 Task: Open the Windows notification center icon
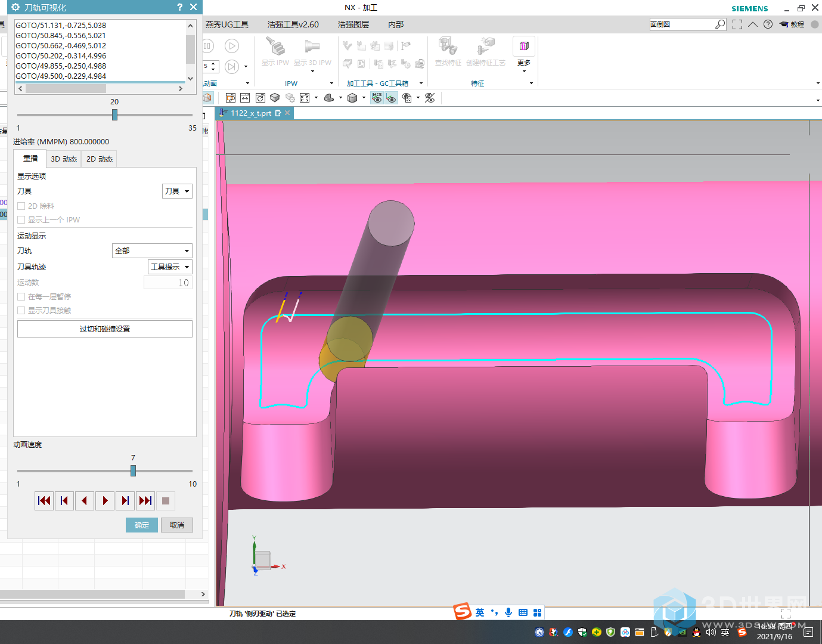point(809,632)
